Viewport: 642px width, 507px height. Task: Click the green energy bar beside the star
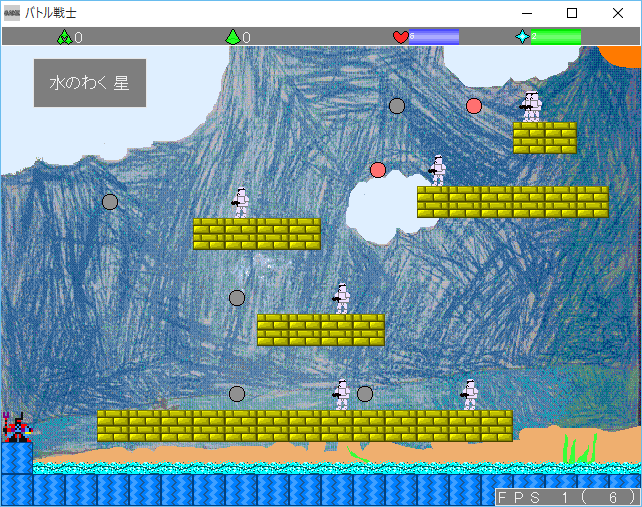coord(556,37)
